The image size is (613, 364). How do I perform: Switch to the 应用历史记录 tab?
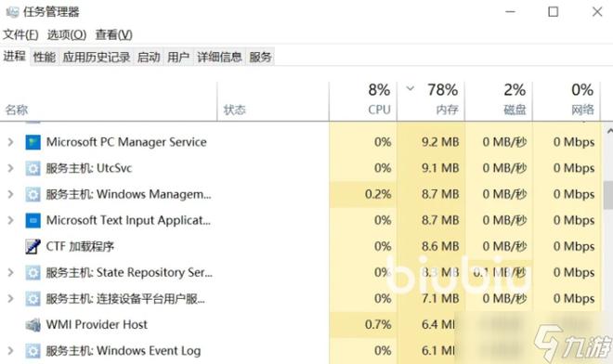point(97,57)
